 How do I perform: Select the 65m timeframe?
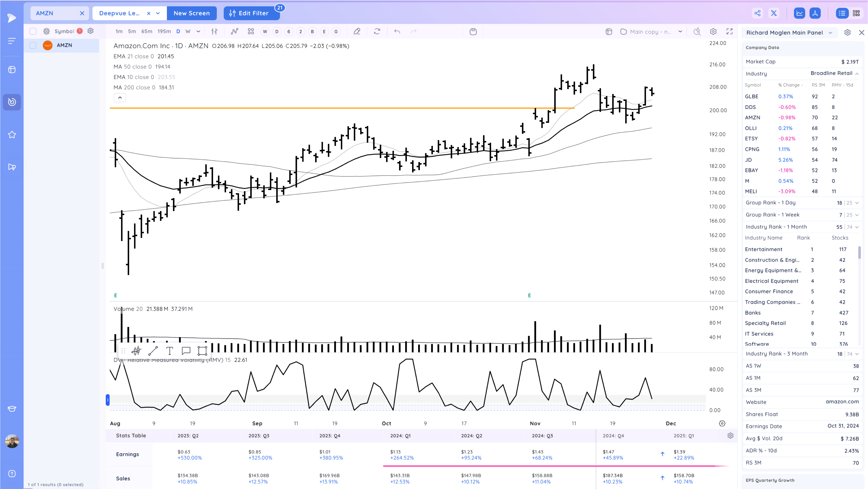click(x=146, y=31)
